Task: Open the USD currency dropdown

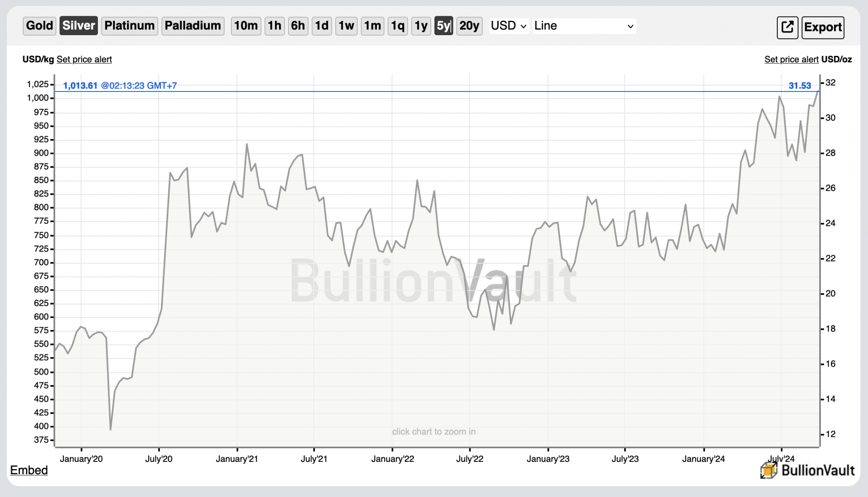Action: tap(509, 26)
